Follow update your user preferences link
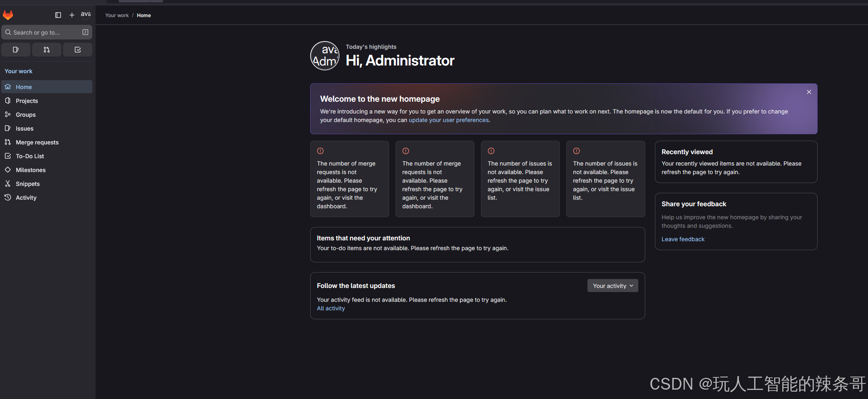The height and width of the screenshot is (399, 868). tap(449, 120)
